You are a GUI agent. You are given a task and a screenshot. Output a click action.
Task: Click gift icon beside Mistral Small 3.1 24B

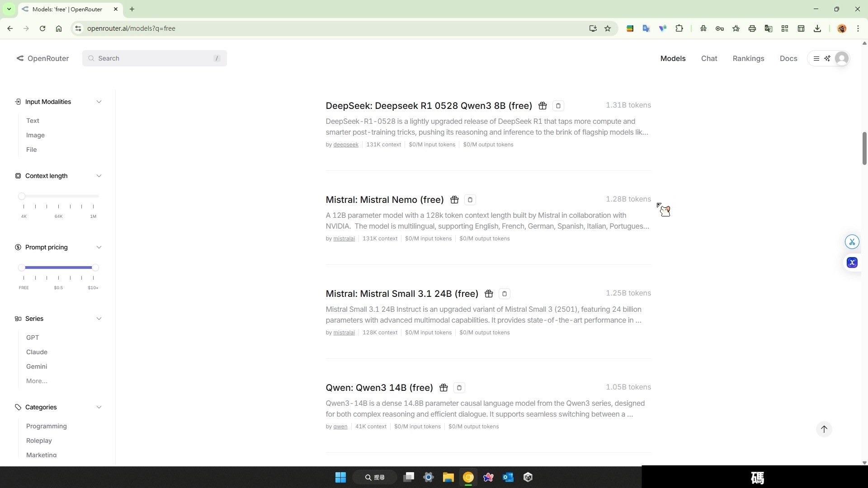click(489, 294)
